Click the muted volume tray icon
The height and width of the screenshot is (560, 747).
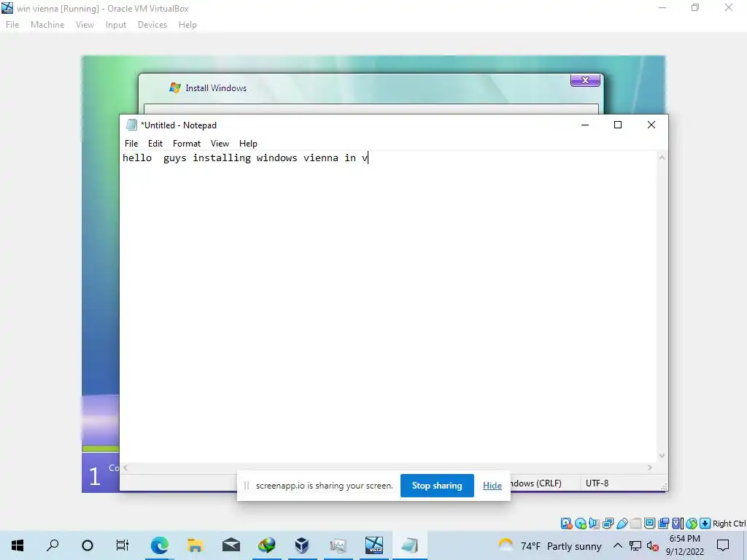pyautogui.click(x=653, y=546)
